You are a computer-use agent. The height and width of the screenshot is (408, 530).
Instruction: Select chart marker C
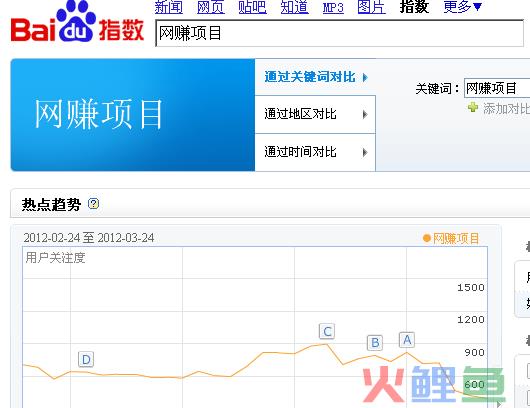(327, 332)
